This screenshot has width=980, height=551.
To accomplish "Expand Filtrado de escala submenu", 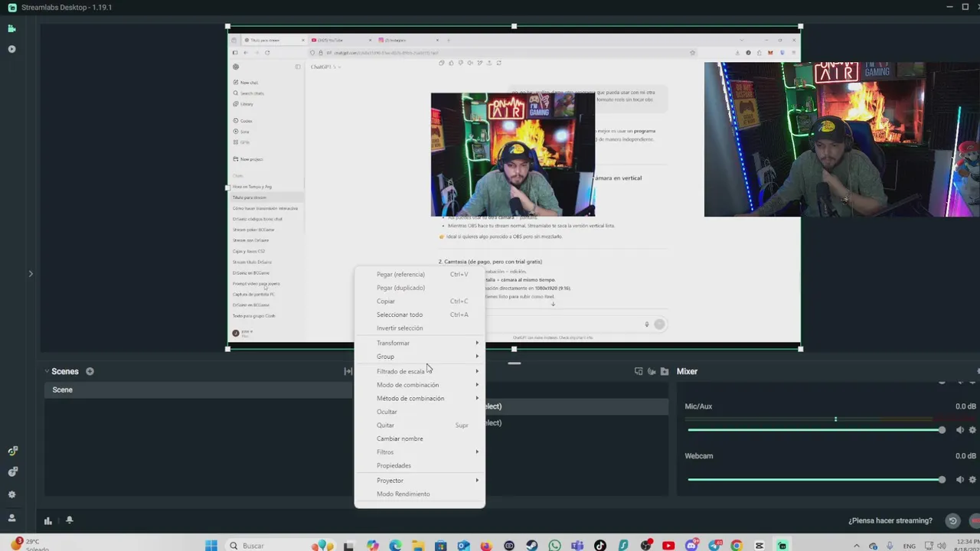I will coord(420,371).
